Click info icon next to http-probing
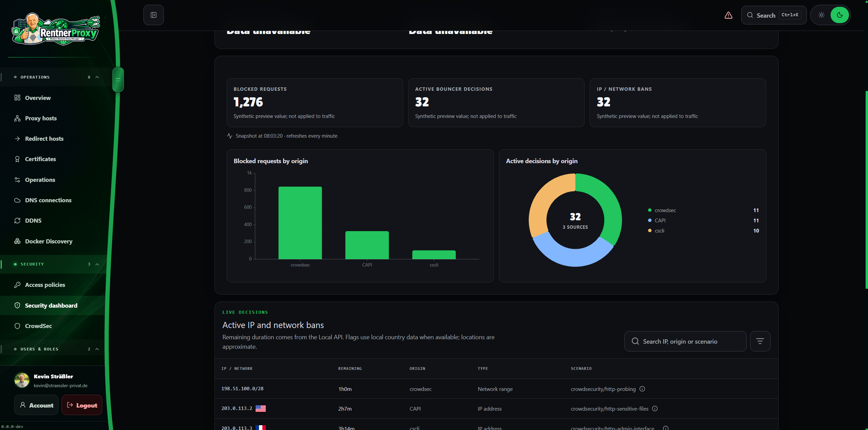 tap(642, 389)
